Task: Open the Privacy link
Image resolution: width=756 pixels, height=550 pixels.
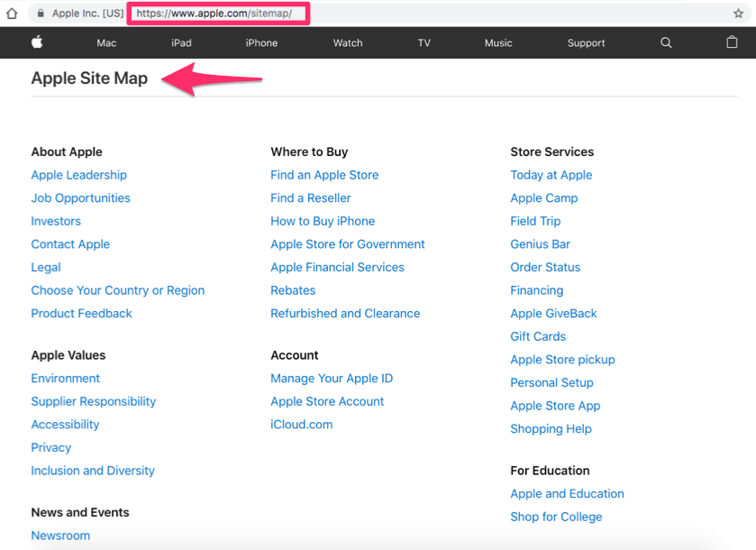Action: [x=51, y=448]
